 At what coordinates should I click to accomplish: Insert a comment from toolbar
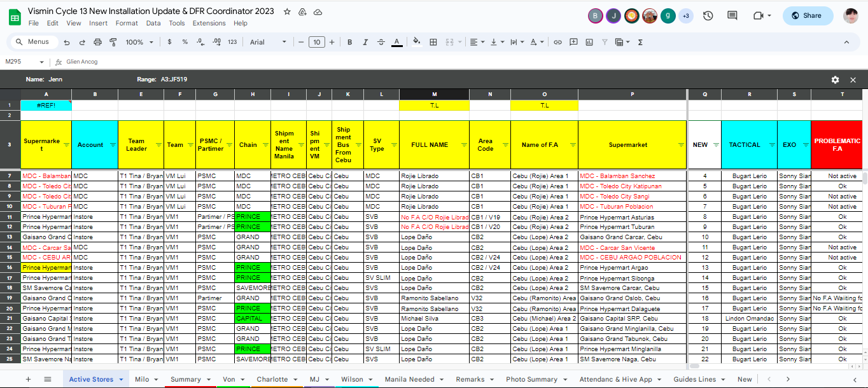573,42
